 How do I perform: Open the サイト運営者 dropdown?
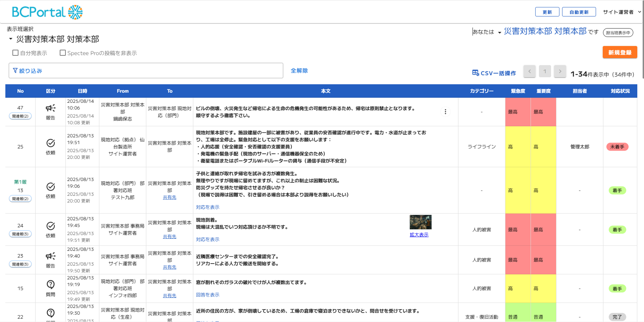(x=623, y=12)
